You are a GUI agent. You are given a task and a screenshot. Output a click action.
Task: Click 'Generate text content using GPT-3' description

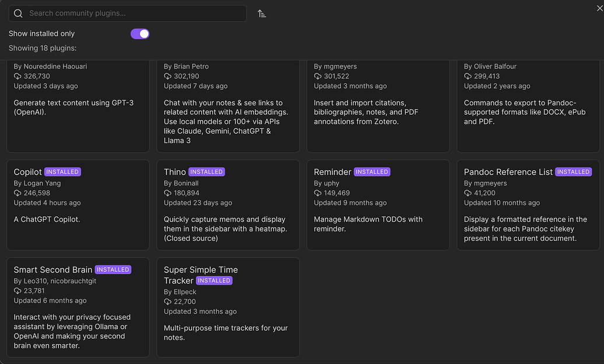tap(74, 107)
